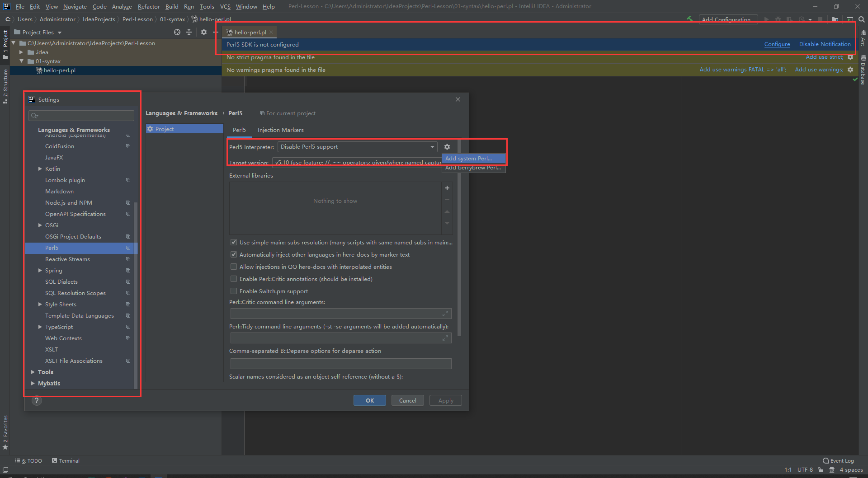This screenshot has height=478, width=868.
Task: Click the Stop square icon in toolbar
Action: (820, 19)
